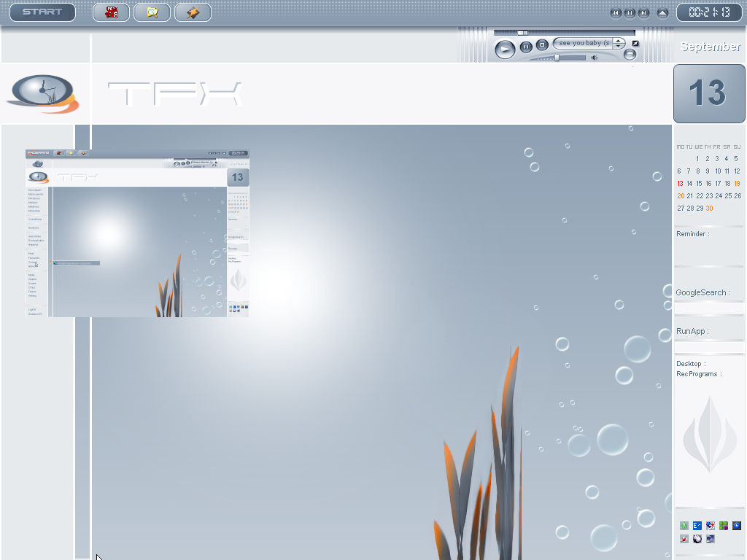Select date 19 in the calendar
This screenshot has height=560, width=747.
coord(737,183)
